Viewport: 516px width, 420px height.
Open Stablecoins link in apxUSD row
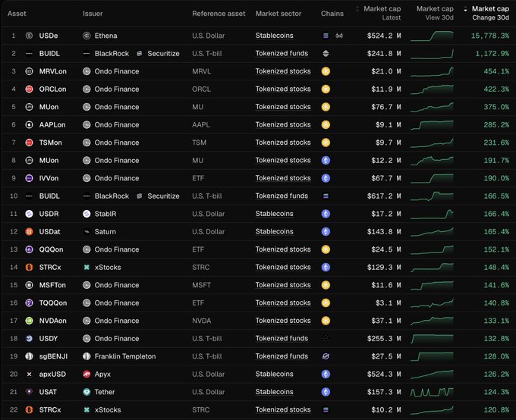tap(274, 375)
